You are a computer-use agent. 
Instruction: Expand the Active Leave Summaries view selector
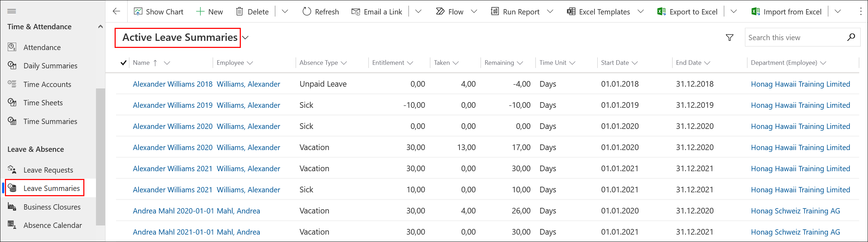point(245,38)
